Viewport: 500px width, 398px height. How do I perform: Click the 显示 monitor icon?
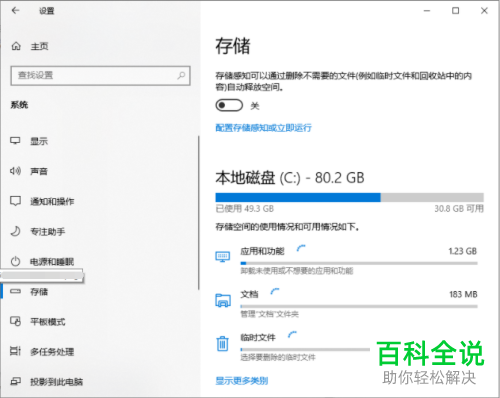click(x=15, y=141)
